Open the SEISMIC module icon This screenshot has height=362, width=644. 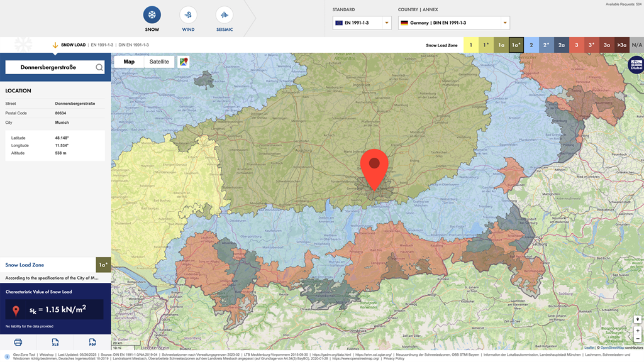click(225, 14)
